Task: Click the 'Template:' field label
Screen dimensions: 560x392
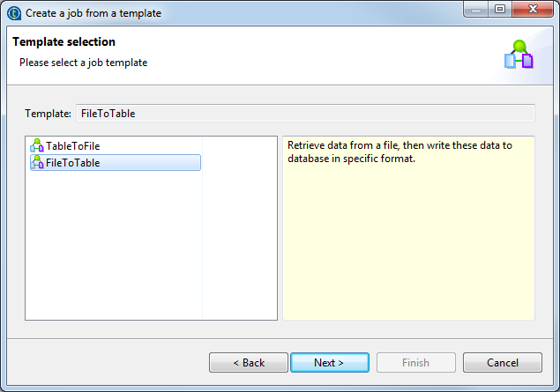Action: pos(48,114)
